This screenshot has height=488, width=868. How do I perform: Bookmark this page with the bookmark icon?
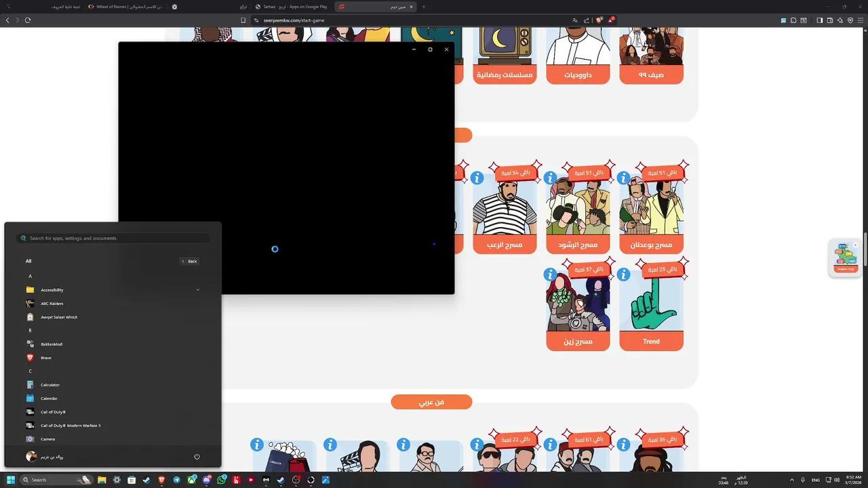click(x=243, y=20)
